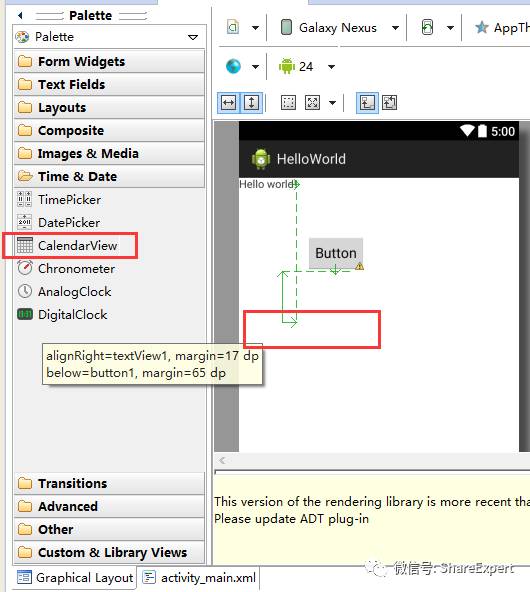This screenshot has width=530, height=592.
Task: Click the Button widget on canvas
Action: pos(336,253)
